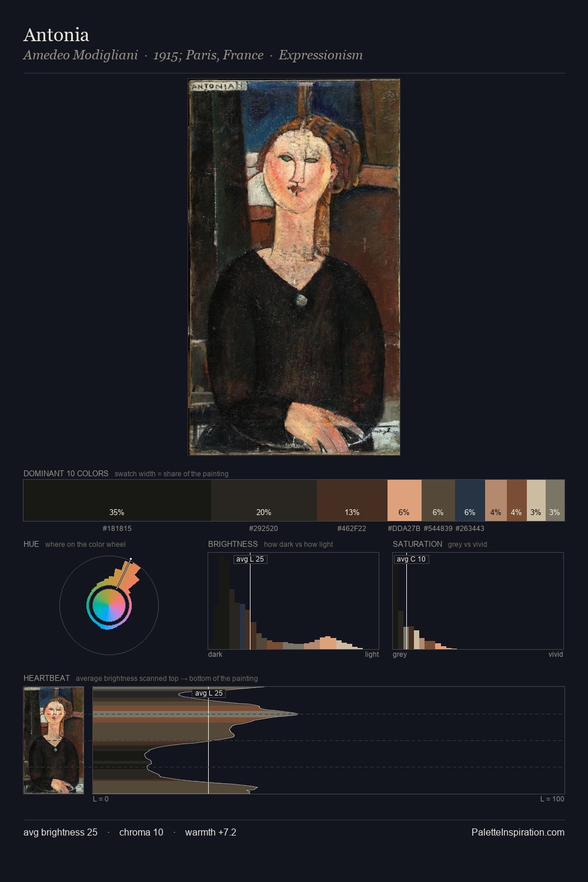588x882 pixels.
Task: Pick the second 4% rust swatch
Action: [517, 500]
